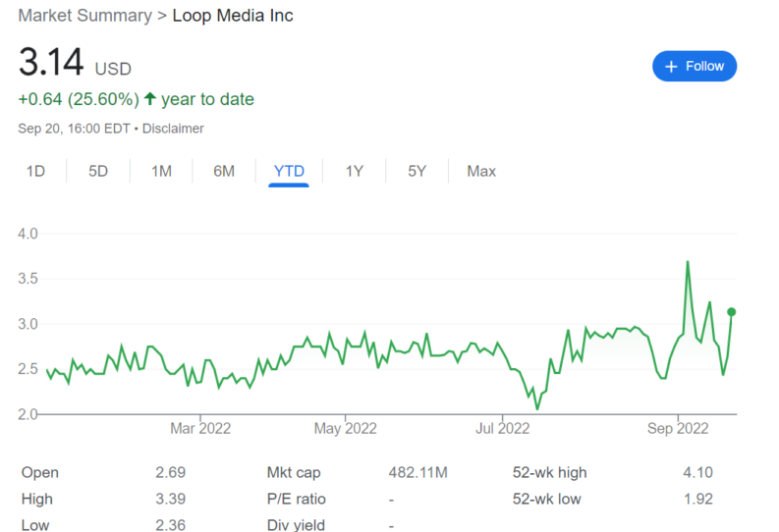
Task: Follow Loop Media Inc stock
Action: (x=695, y=66)
